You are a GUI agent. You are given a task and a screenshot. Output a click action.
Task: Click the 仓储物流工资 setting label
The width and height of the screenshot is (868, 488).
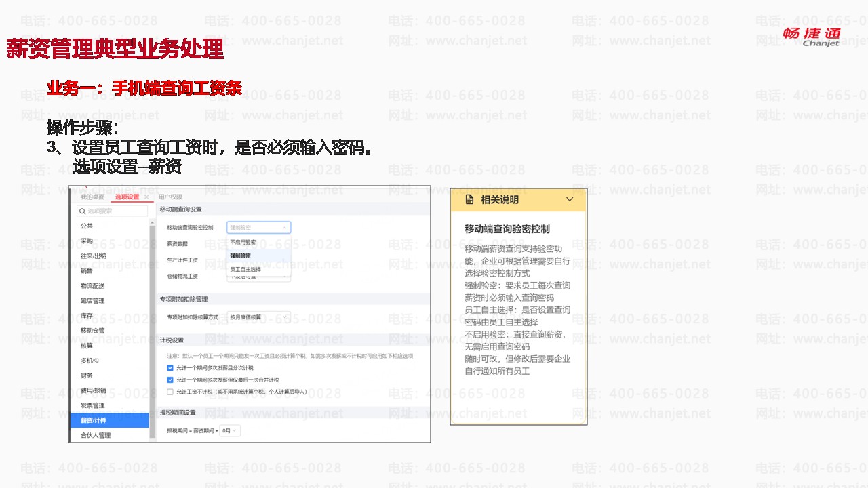(x=182, y=277)
